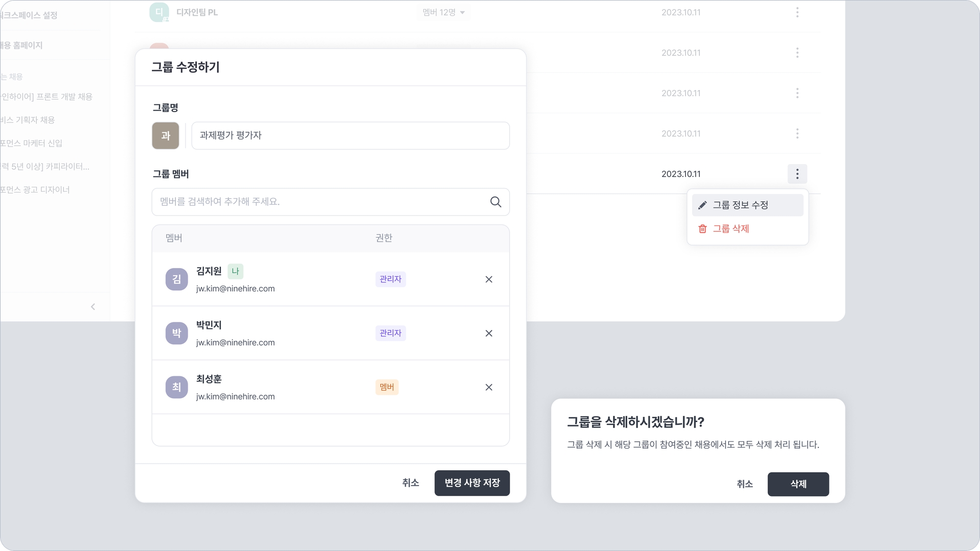Remove 김지원 from group members

tap(489, 279)
